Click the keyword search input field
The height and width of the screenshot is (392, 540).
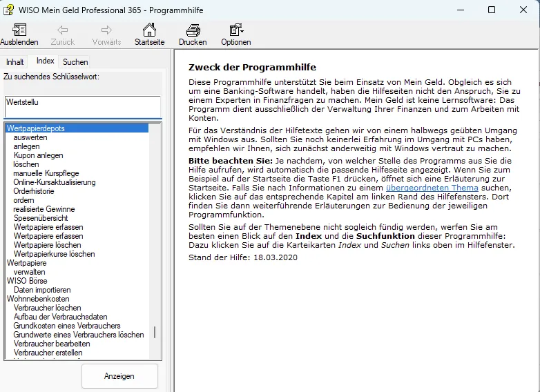(82, 106)
